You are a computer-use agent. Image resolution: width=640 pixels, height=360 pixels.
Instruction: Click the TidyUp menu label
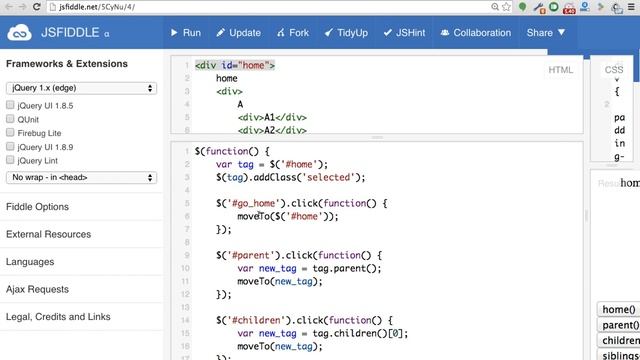[x=353, y=33]
